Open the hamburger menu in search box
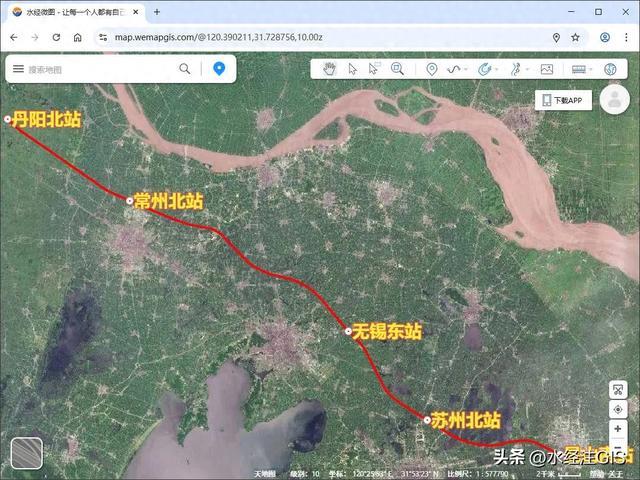640x480 pixels. [x=18, y=69]
